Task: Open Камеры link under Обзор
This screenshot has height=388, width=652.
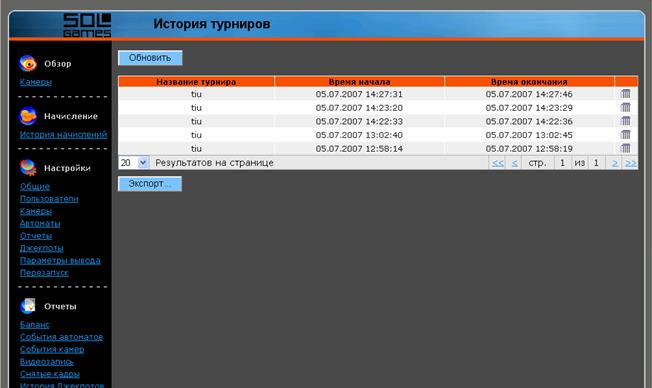Action: pos(36,82)
